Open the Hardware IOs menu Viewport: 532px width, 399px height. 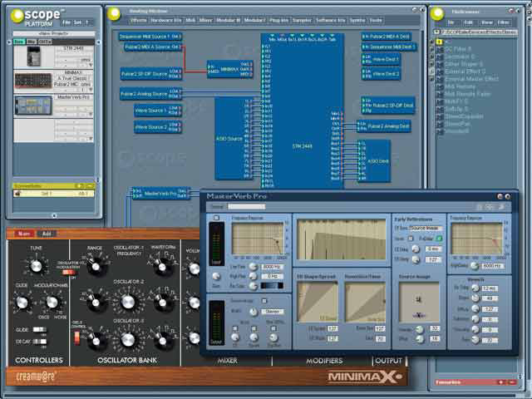[x=166, y=20]
